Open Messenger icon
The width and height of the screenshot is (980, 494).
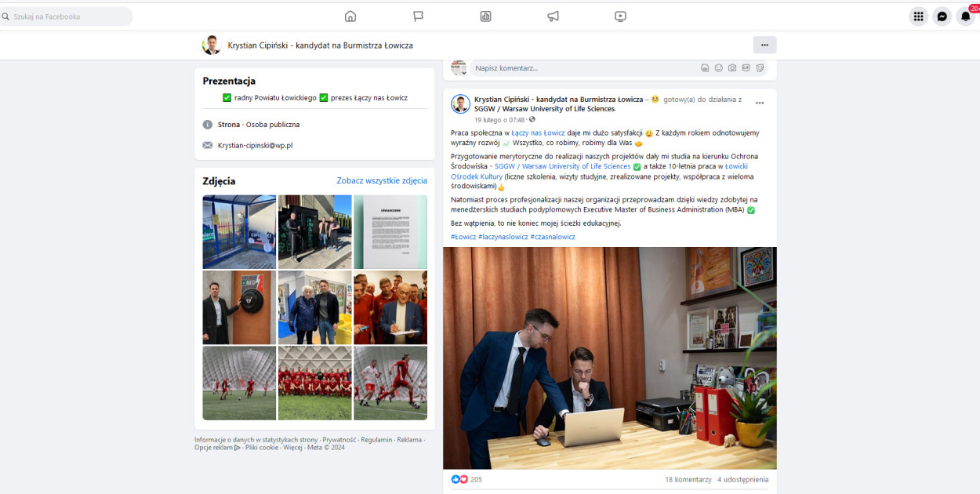[942, 16]
